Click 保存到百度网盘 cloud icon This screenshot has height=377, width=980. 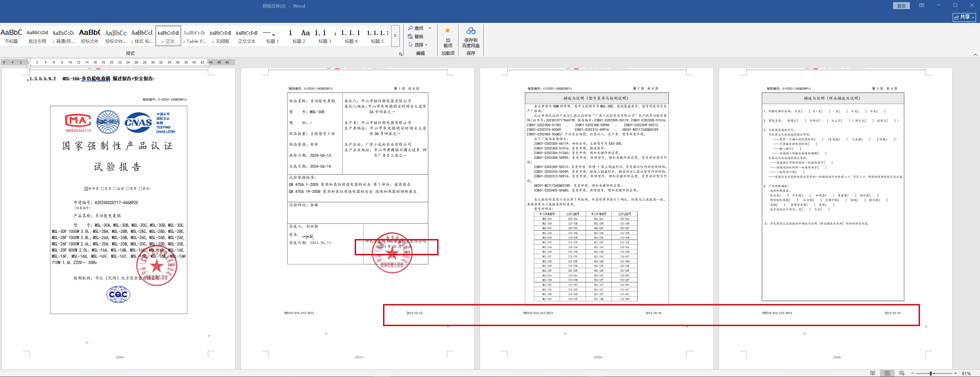471,31
